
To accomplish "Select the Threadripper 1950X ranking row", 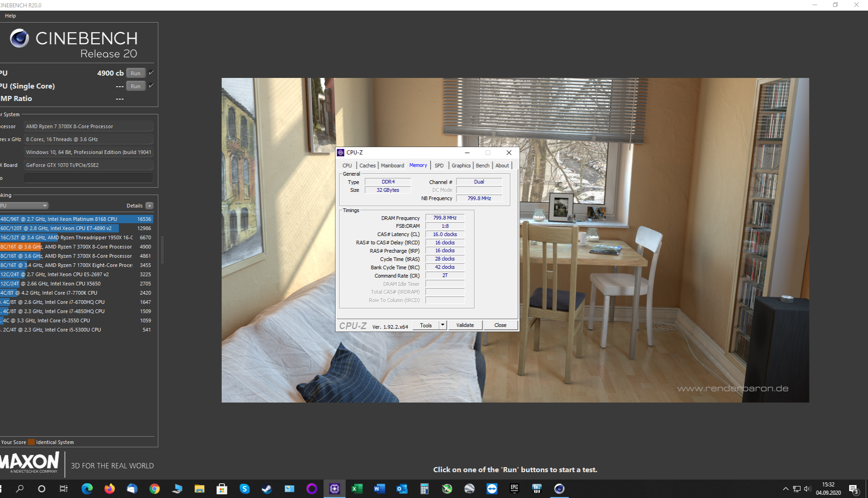I will pyautogui.click(x=77, y=237).
